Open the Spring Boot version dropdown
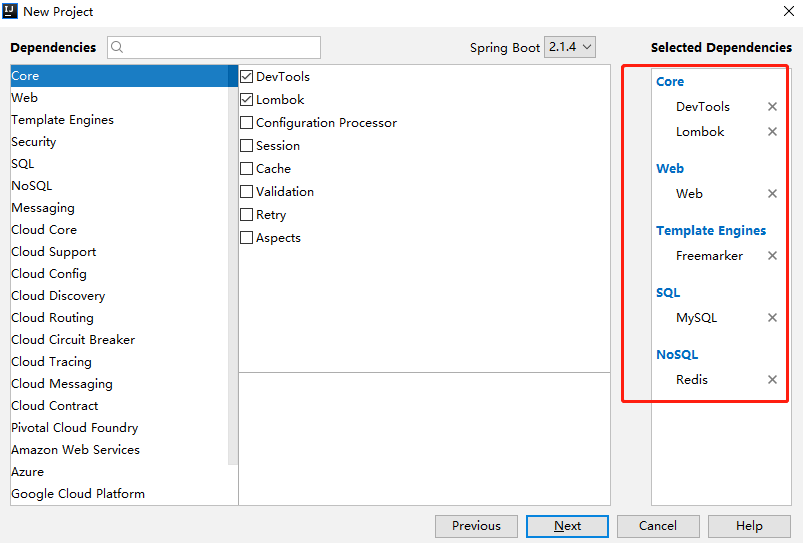 click(569, 47)
